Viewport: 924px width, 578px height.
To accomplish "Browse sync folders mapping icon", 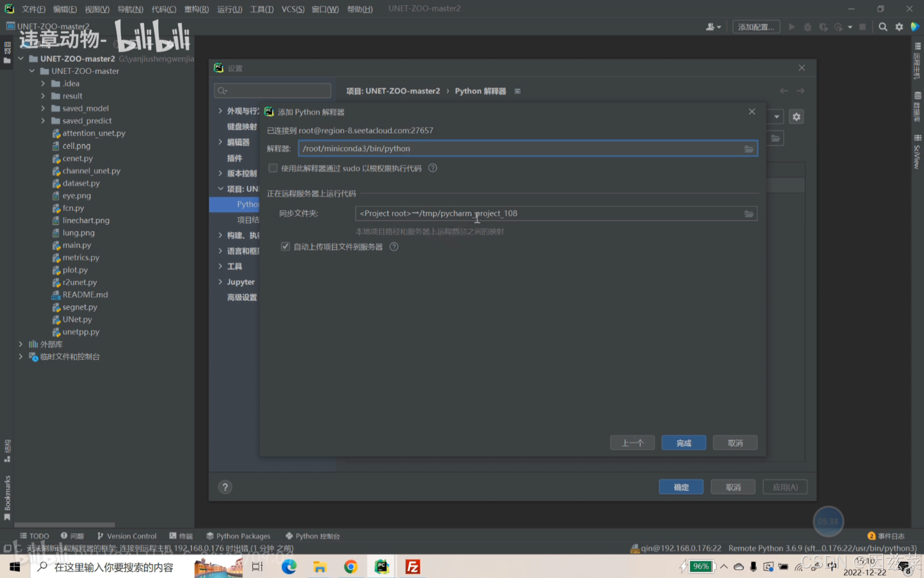I will click(x=748, y=214).
